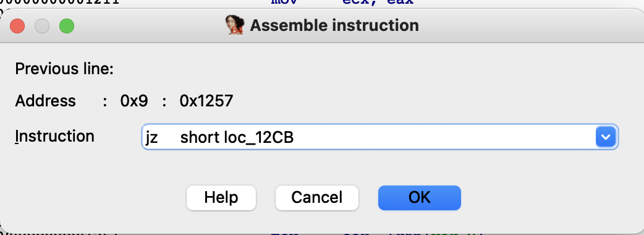Click "loc_12CB" operand in instruction field
This screenshot has width=644, height=235.
pyautogui.click(x=259, y=138)
